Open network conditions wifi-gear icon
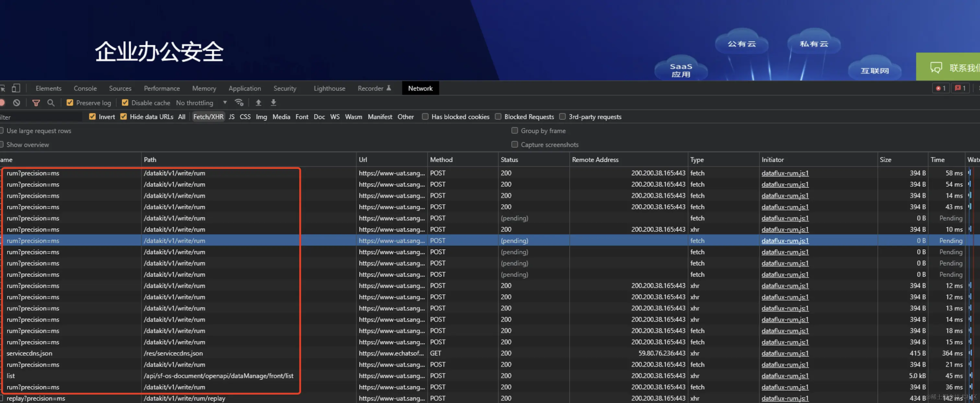The width and height of the screenshot is (980, 403). click(x=239, y=103)
